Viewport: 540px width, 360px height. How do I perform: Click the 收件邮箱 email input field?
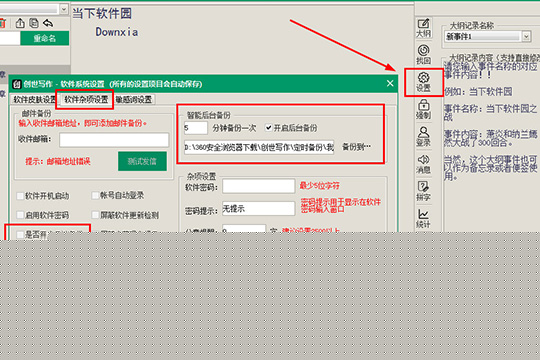point(114,140)
